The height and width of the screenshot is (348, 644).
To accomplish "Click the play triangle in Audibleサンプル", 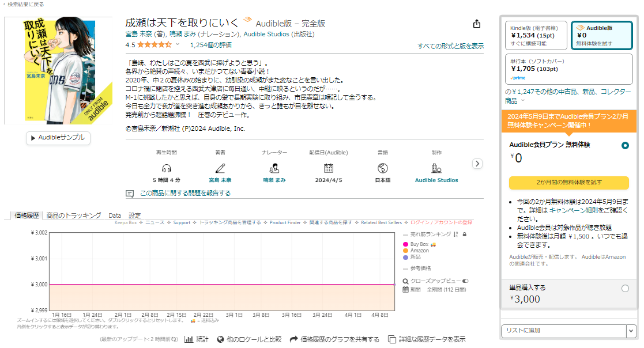I will (x=33, y=138).
